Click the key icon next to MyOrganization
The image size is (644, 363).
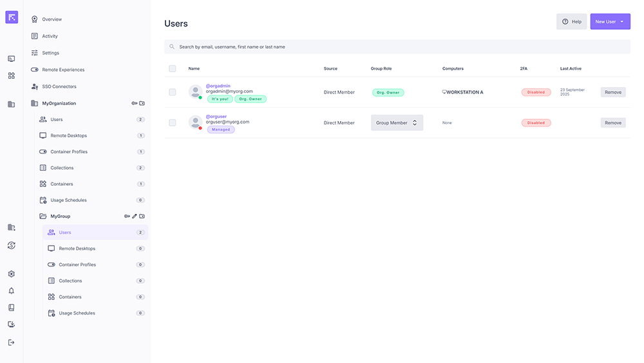(x=135, y=103)
